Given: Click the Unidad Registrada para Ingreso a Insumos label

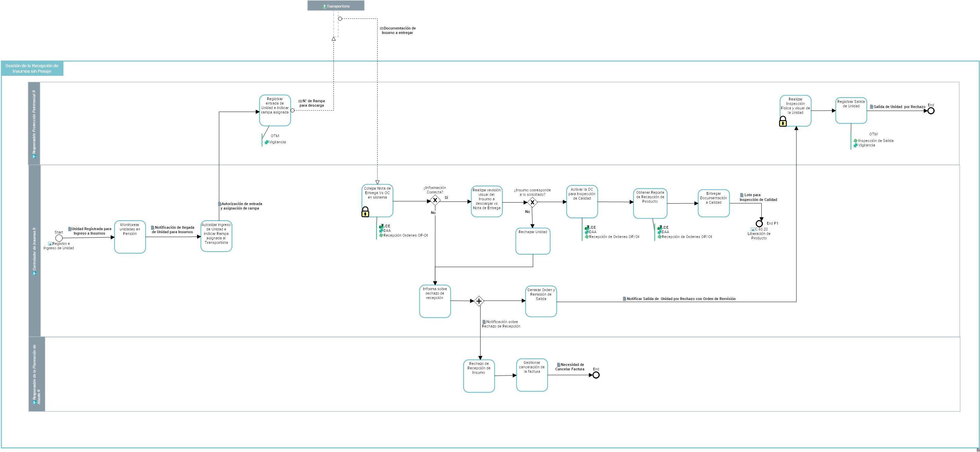Looking at the screenshot, I should coord(90,231).
